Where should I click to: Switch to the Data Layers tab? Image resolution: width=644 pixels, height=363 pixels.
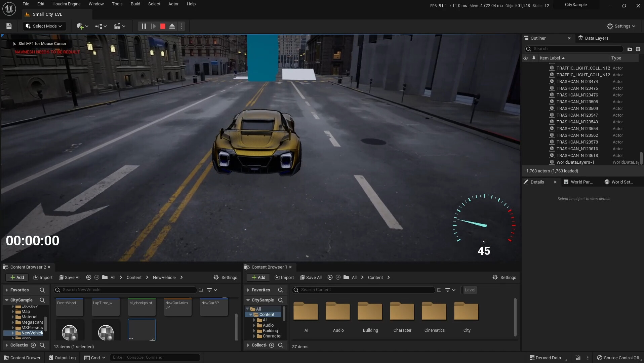(x=597, y=38)
